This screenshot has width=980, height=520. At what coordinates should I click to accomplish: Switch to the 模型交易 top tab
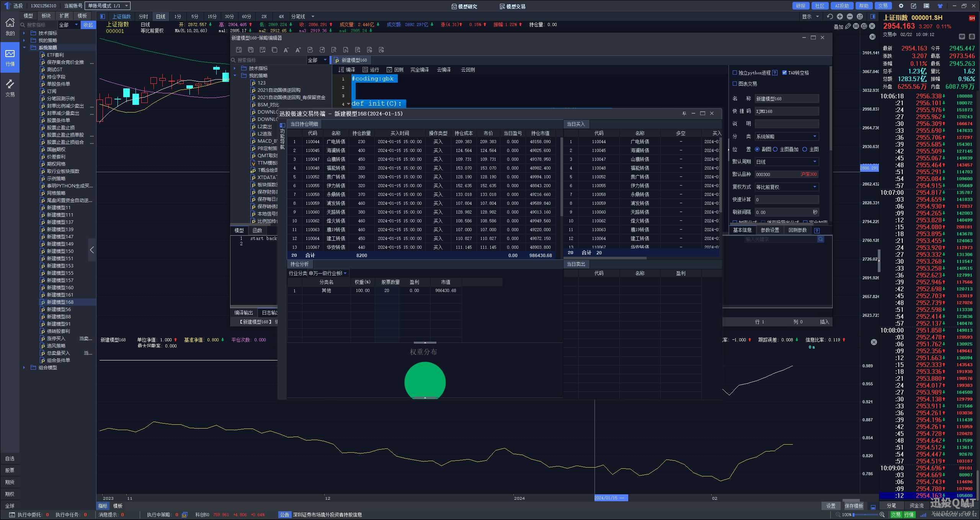click(513, 7)
